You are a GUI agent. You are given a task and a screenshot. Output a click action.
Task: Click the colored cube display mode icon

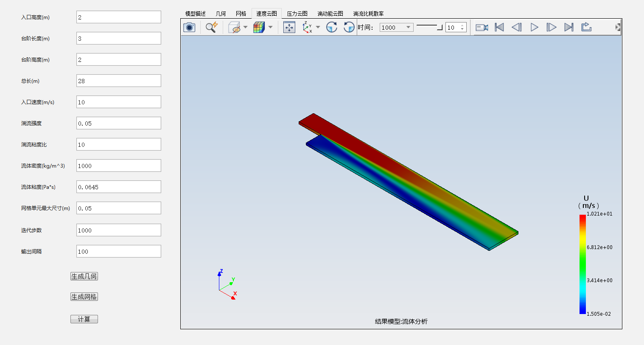tap(259, 28)
